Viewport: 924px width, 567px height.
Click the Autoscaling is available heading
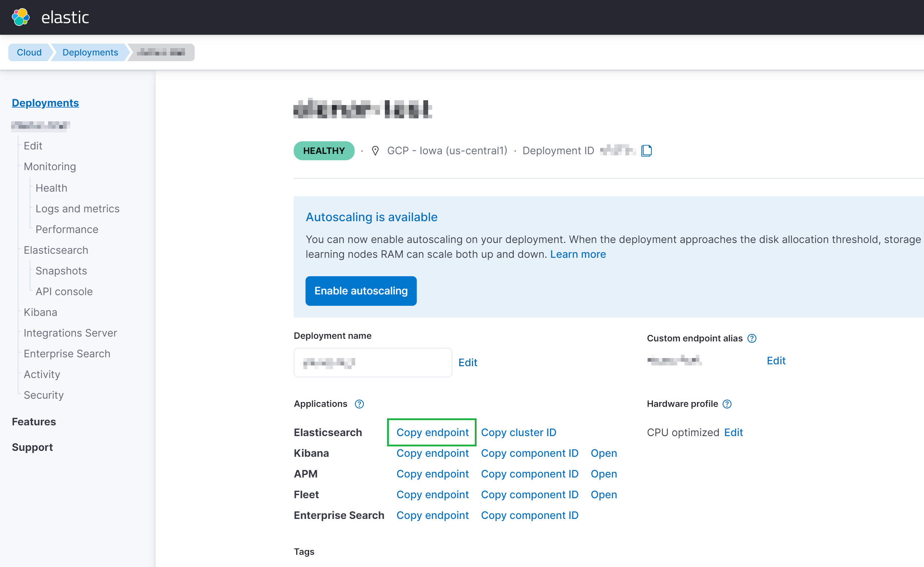[372, 217]
